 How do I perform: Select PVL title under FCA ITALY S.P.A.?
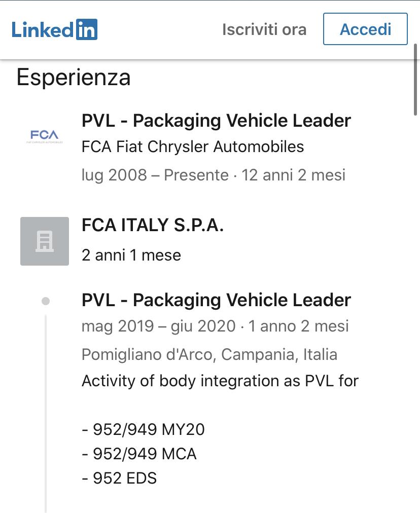(216, 300)
